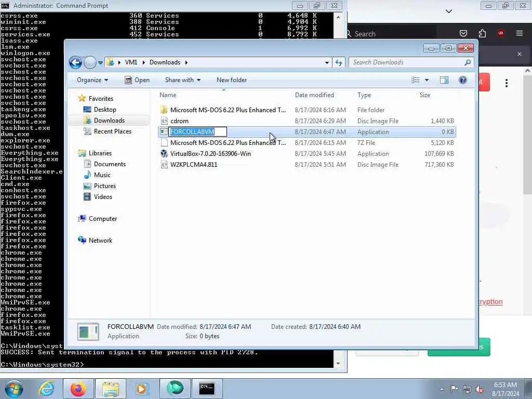This screenshot has height=399, width=532.
Task: Click the muted volume tray icon
Action: coord(480,390)
